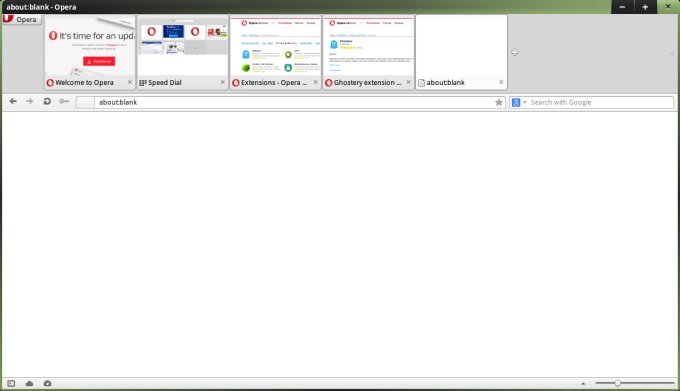Open the Opera main menu button
This screenshot has height=391, width=680.
[x=22, y=20]
